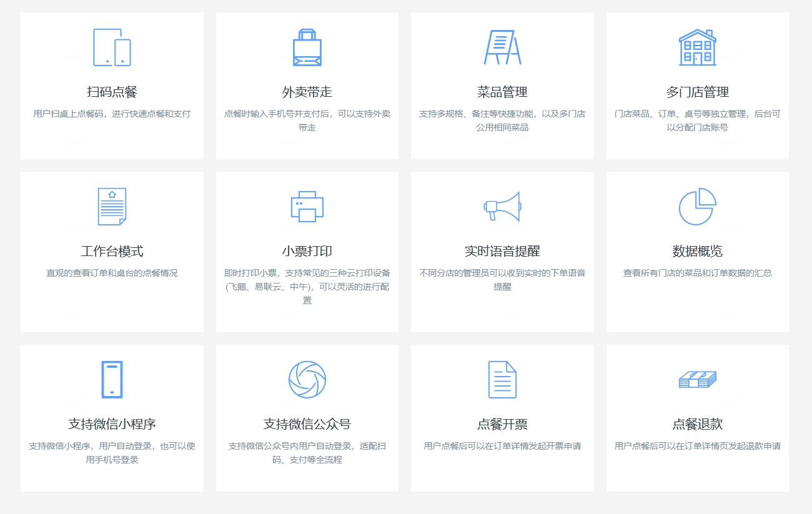This screenshot has height=514, width=812.
Task: Click description 用户点餐后可以在订单详情发起开票申请
Action: [x=502, y=447]
